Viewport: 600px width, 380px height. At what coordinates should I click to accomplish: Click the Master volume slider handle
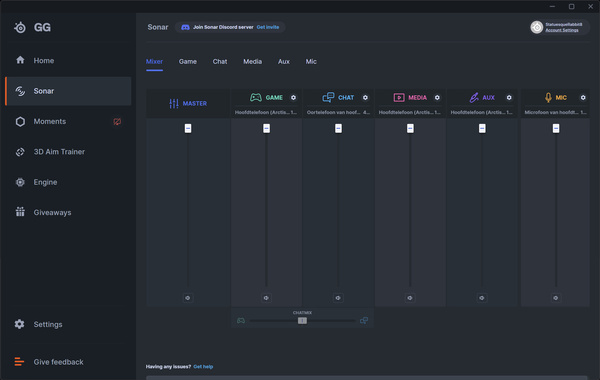(x=188, y=128)
